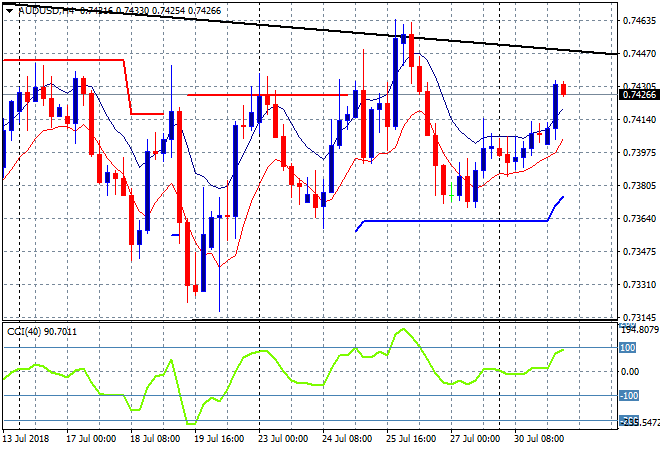Select the 0.74635 price axis label
660x450 pixels.
click(x=639, y=21)
